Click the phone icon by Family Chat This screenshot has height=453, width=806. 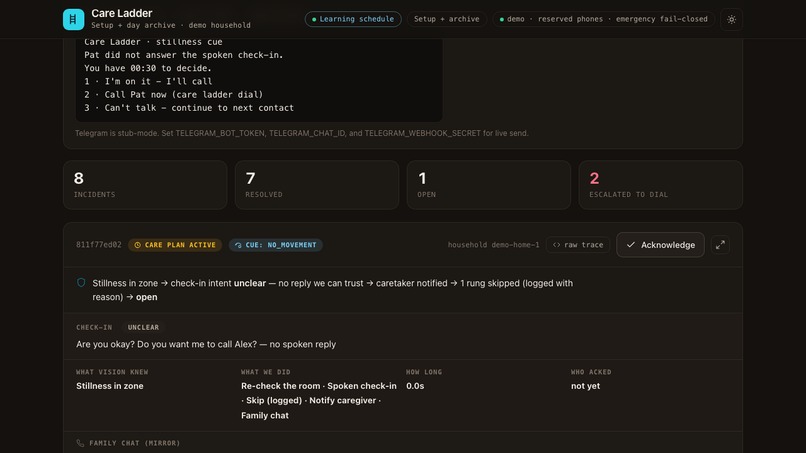[x=80, y=443]
